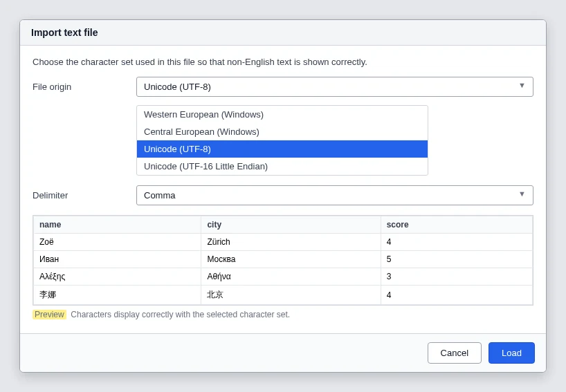Select the Zoë name cell
Screen dimensions: 566x392
click(117, 241)
